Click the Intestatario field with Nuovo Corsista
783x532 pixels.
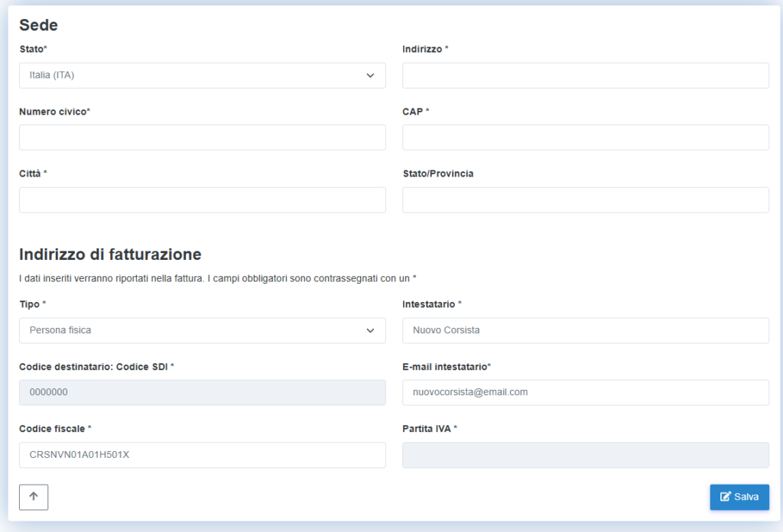(x=585, y=331)
